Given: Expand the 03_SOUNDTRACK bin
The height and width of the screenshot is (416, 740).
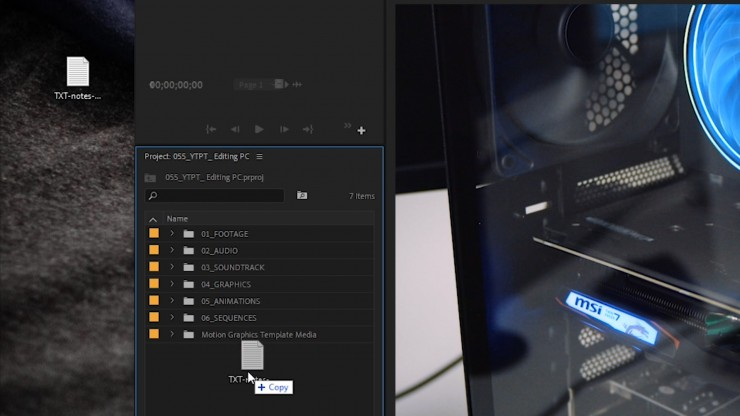Looking at the screenshot, I should coord(172,267).
